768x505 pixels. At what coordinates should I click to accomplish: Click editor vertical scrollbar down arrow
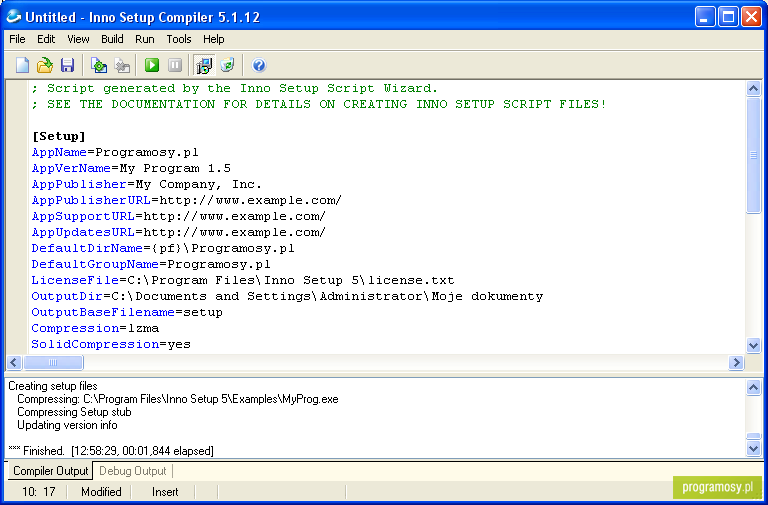(753, 345)
